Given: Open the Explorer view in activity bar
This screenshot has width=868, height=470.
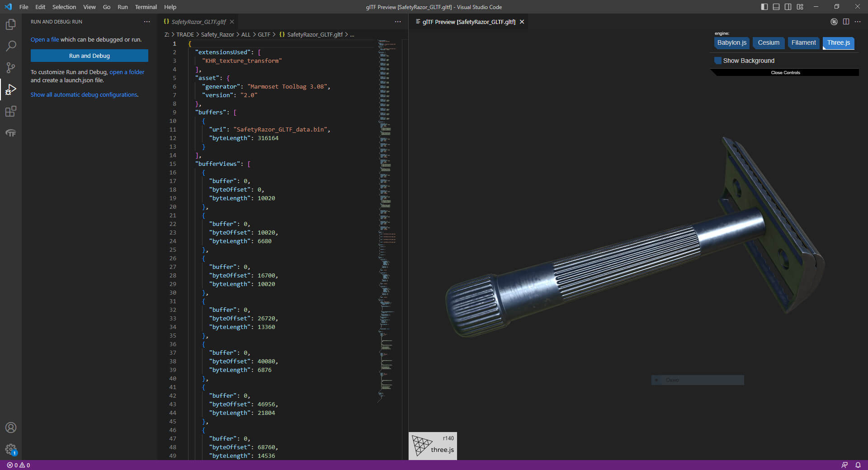Looking at the screenshot, I should (x=11, y=24).
